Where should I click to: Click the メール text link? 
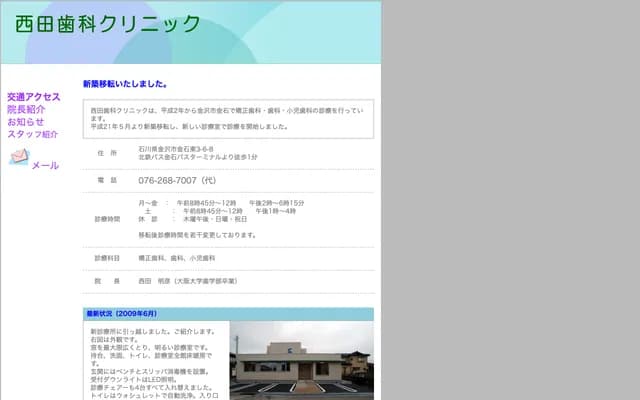[x=45, y=165]
